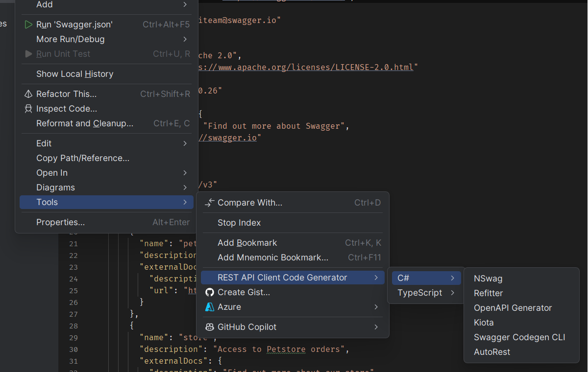The width and height of the screenshot is (588, 372).
Task: Expand the GitHub Copilot submenu chevron
Action: [x=376, y=327]
